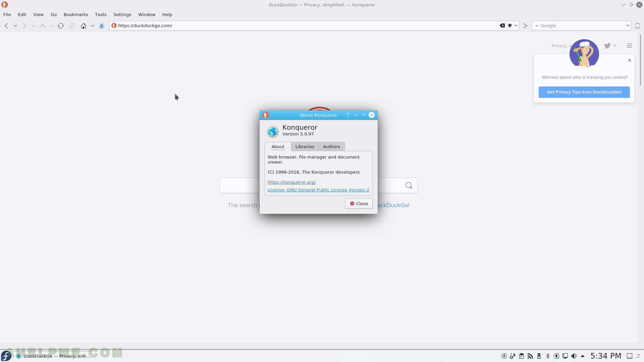Open the Fedora application launcher
The height and width of the screenshot is (362, 644).
pos(6,356)
